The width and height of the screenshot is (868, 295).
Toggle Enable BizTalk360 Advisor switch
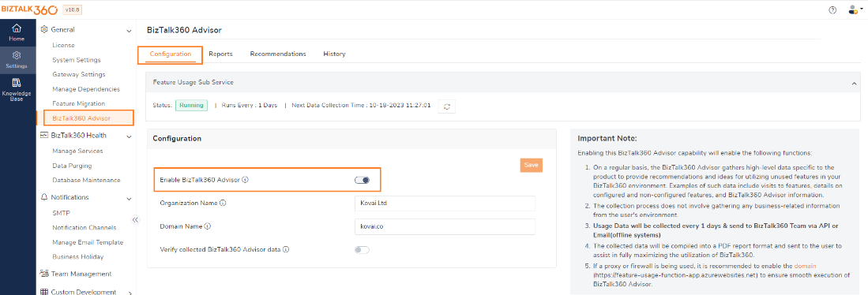[x=362, y=180]
